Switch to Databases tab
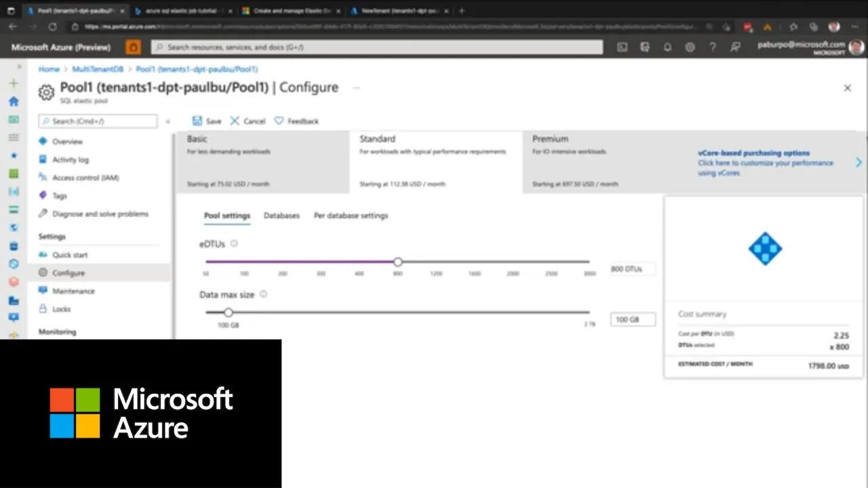Image resolution: width=868 pixels, height=488 pixels. tap(281, 216)
